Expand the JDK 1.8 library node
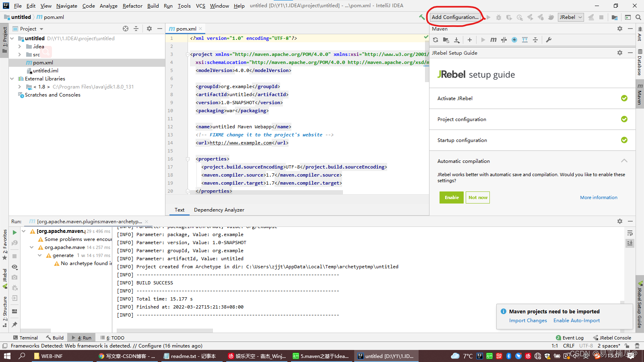 (x=20, y=87)
